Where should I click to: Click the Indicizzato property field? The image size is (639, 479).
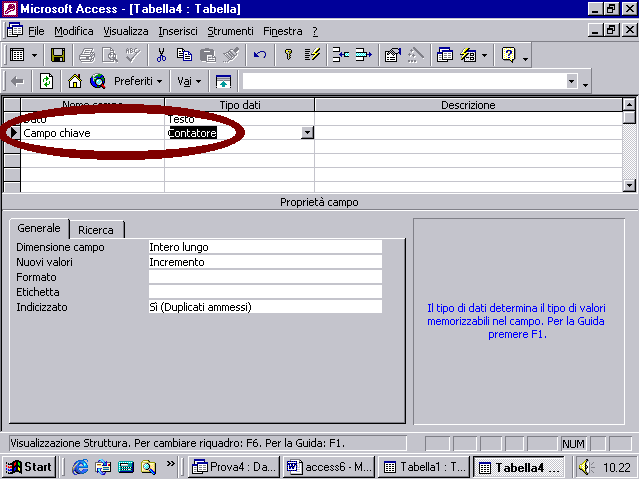tap(265, 307)
